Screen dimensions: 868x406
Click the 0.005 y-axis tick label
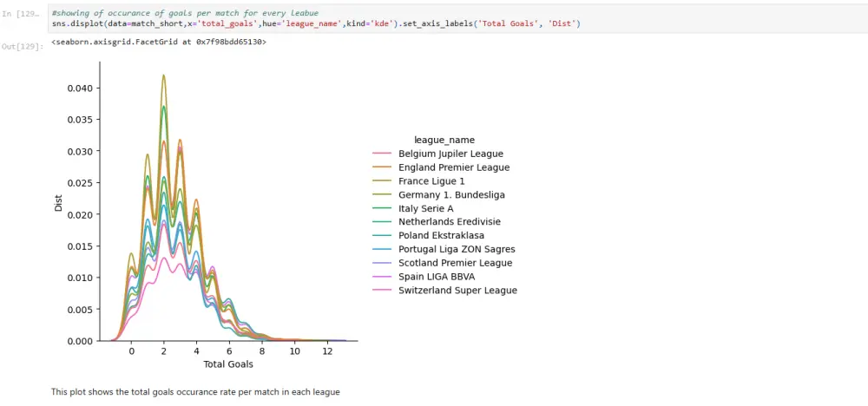coord(80,309)
